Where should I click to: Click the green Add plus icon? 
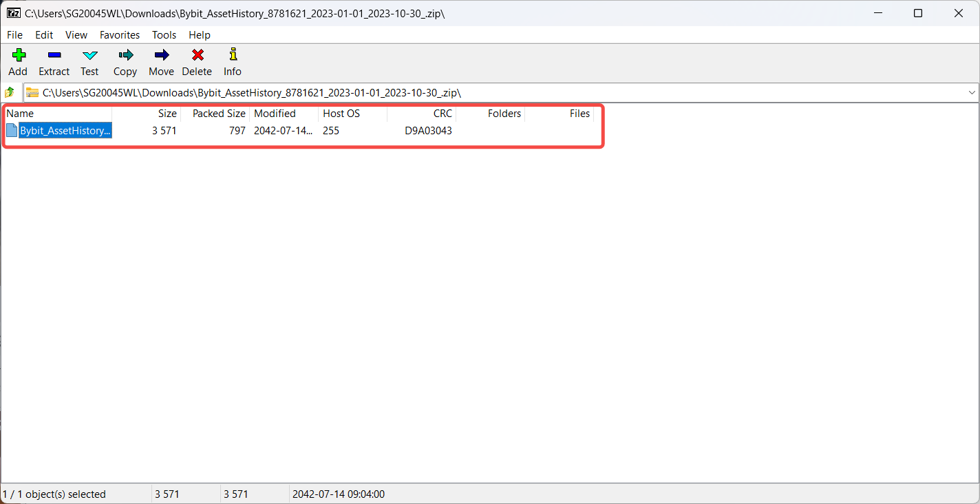tap(18, 56)
